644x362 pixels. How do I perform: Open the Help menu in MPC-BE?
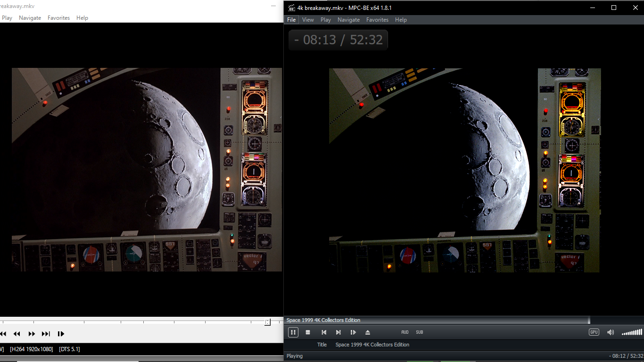401,20
